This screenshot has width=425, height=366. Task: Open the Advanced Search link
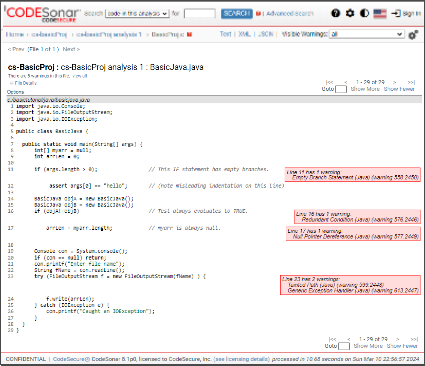point(290,14)
